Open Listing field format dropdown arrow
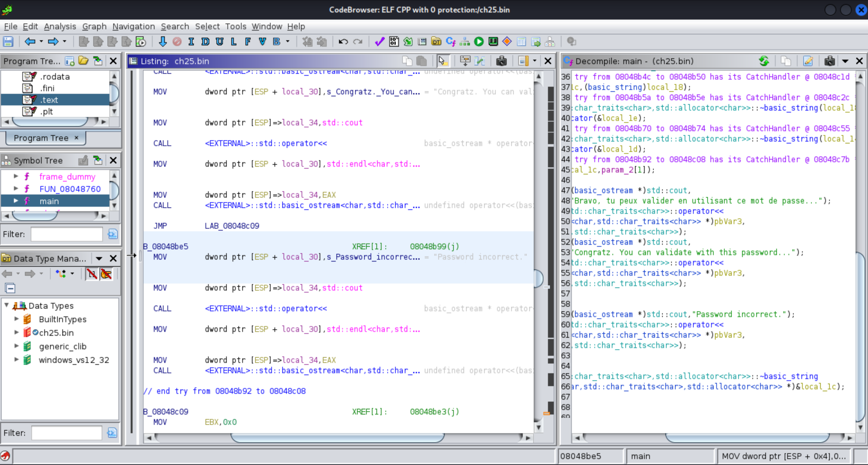 click(x=534, y=61)
